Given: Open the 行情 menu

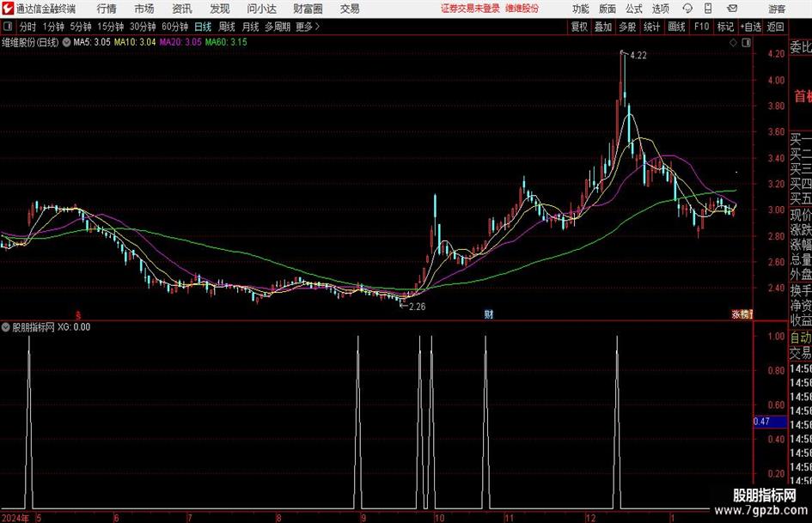Looking at the screenshot, I should (x=107, y=9).
